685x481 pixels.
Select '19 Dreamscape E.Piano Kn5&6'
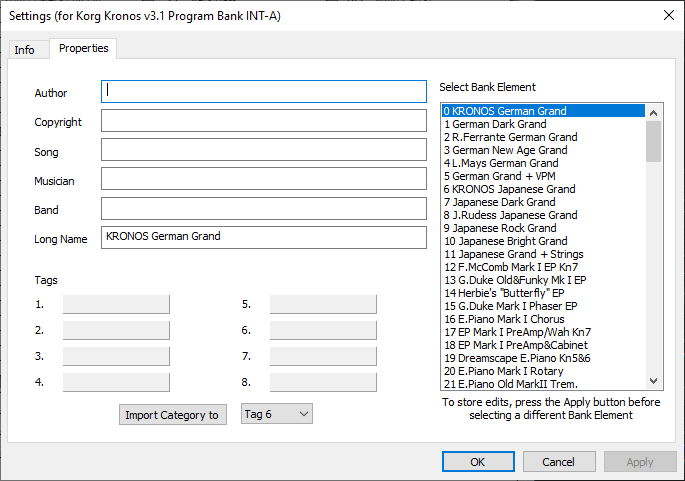pos(543,358)
